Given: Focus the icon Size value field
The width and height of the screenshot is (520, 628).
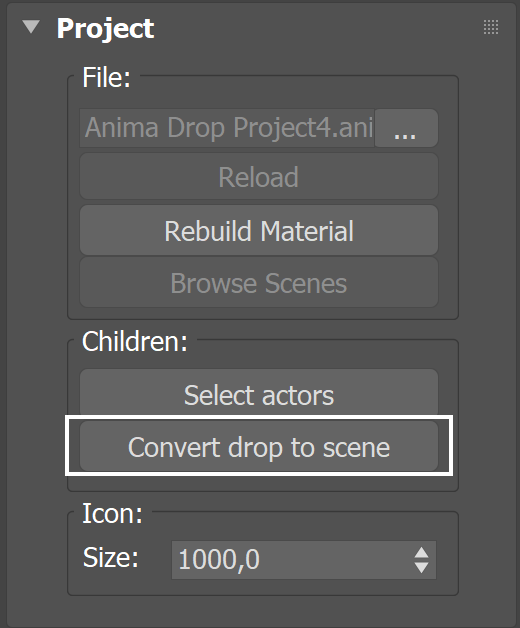Looking at the screenshot, I should 292,560.
